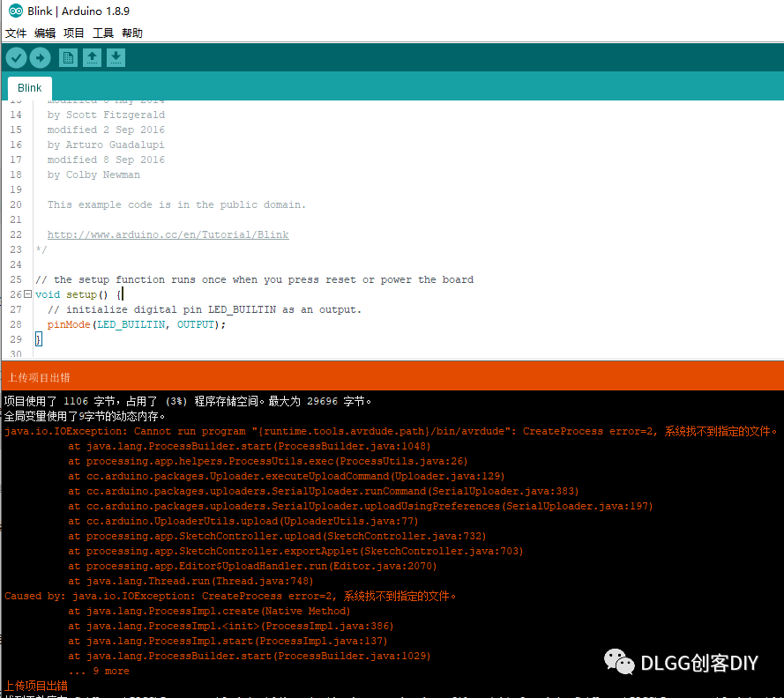Open the 编辑 menu

click(x=44, y=33)
